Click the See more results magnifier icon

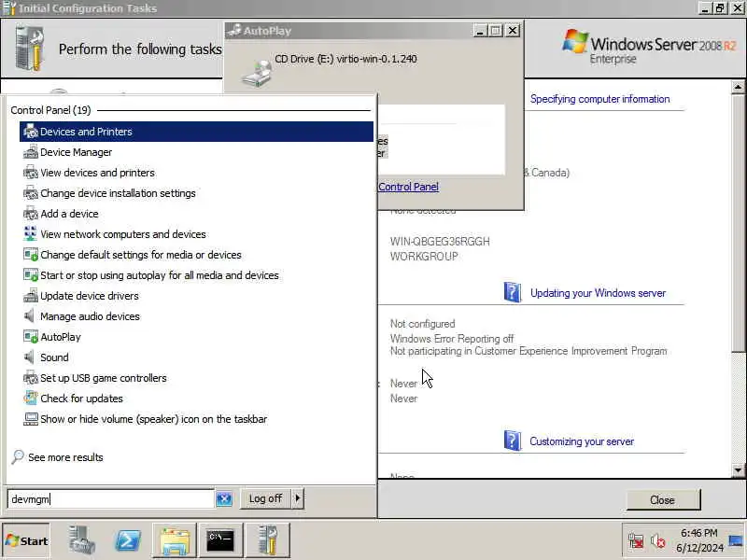pyautogui.click(x=18, y=456)
